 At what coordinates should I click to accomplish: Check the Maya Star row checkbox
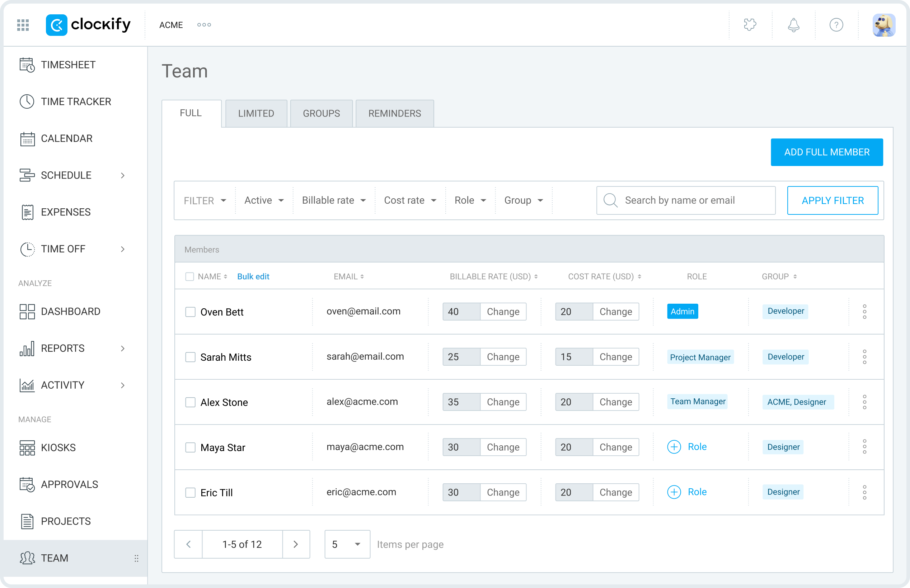(190, 447)
